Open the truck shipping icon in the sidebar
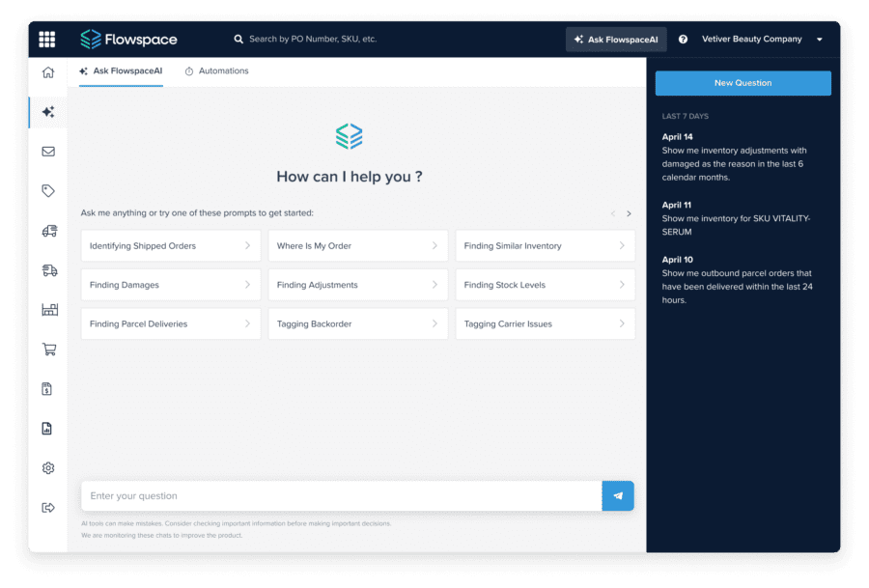Screen dimensions: 869x588 pos(47,231)
